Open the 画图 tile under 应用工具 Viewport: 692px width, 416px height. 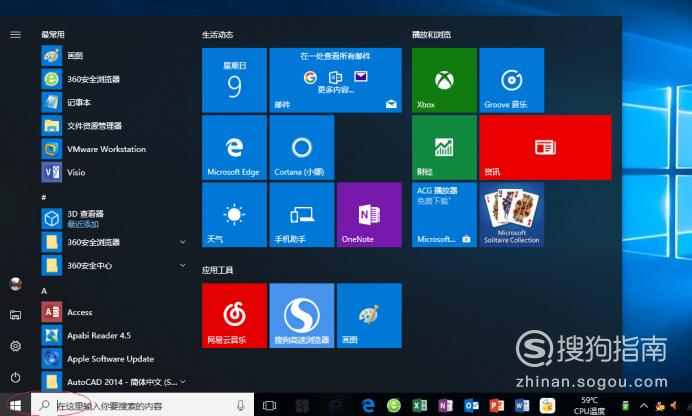pyautogui.click(x=369, y=315)
